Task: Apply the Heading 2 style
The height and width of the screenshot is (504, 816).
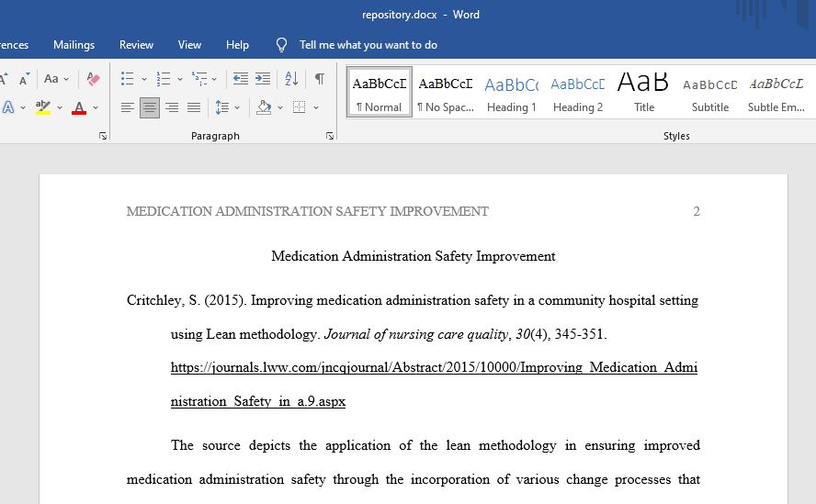Action: (x=578, y=92)
